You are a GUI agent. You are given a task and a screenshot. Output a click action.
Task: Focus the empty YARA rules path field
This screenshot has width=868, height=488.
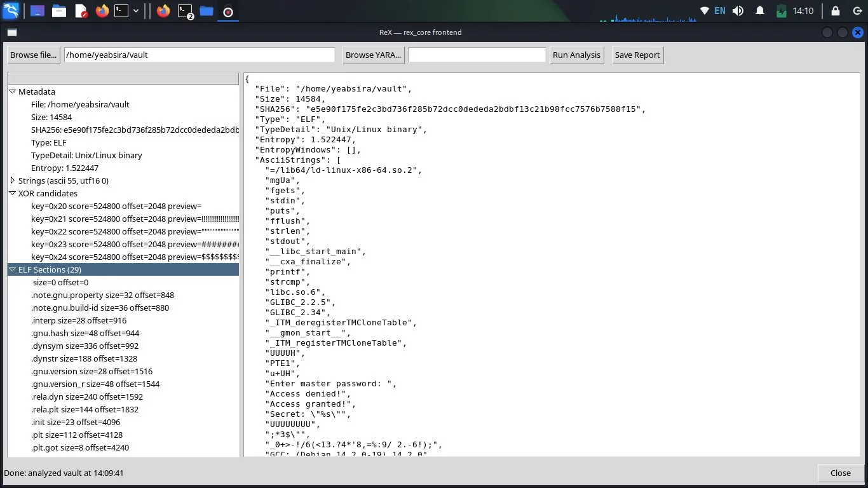pyautogui.click(x=477, y=55)
